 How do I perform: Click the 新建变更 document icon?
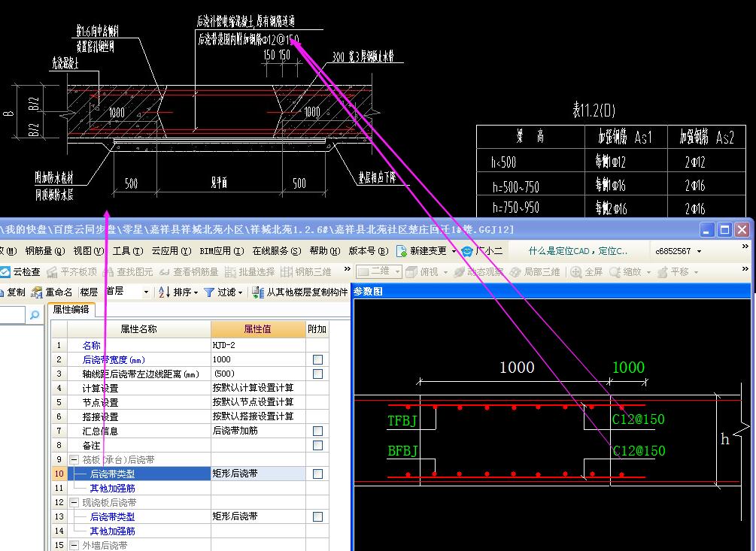click(402, 251)
